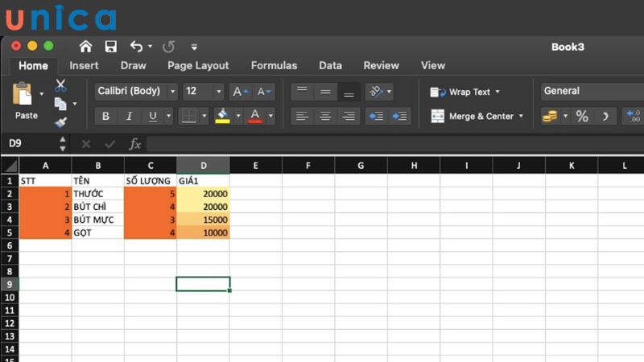Screen dimensions: 644x362
Task: Expand the Merge & Center dropdown arrow
Action: pyautogui.click(x=521, y=117)
